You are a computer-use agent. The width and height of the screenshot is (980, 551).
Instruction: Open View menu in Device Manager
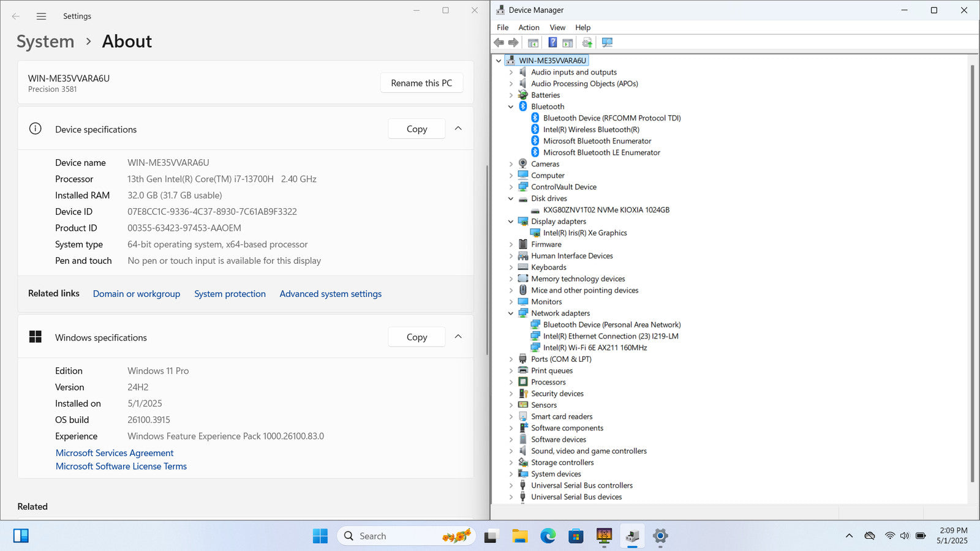pyautogui.click(x=557, y=28)
